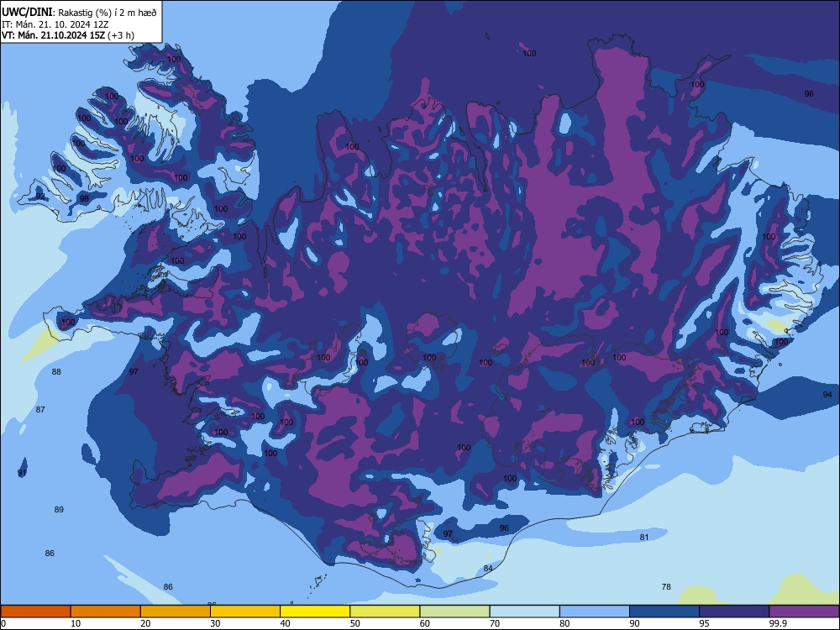
Task: Click the "87" humidity value over the sea
Action: click(40, 410)
